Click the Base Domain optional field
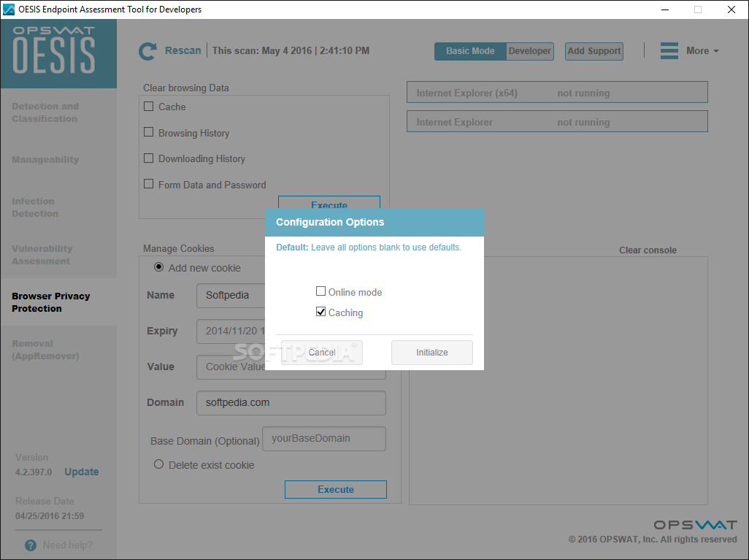 324,439
